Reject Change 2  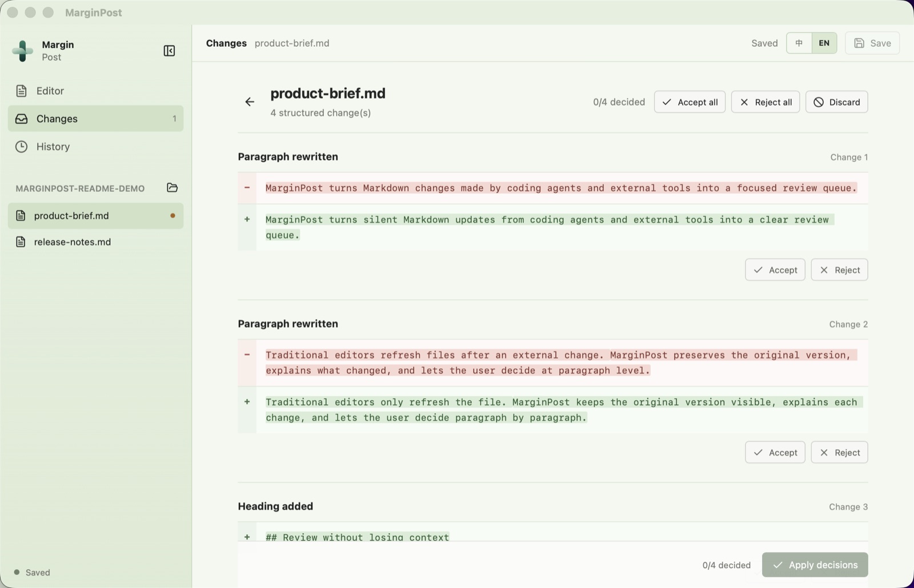[x=839, y=453]
